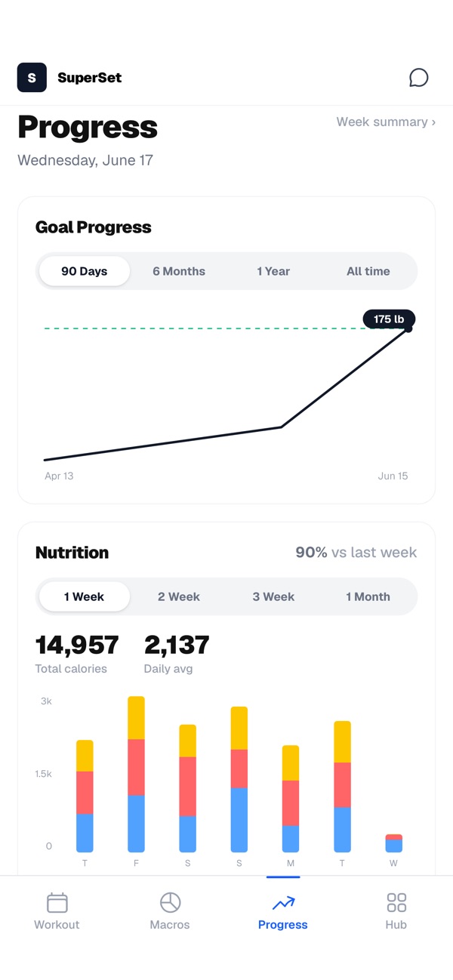Open the Workout calendar icon
Viewport: 453px width, 980px height.
tap(57, 902)
